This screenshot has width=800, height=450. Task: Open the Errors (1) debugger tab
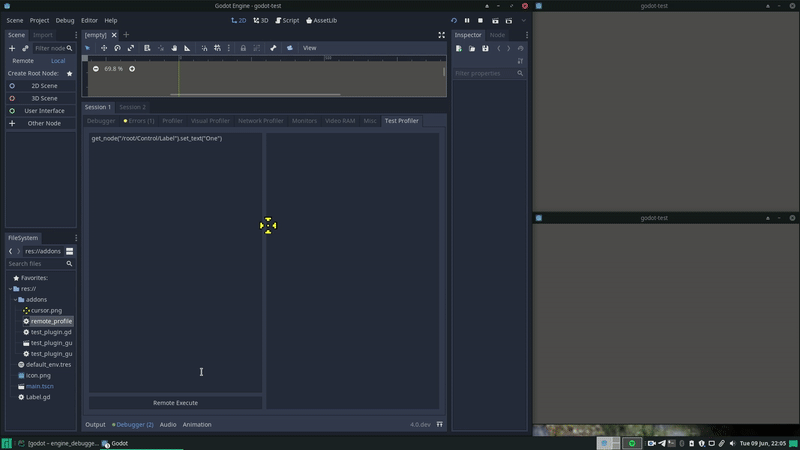point(139,121)
